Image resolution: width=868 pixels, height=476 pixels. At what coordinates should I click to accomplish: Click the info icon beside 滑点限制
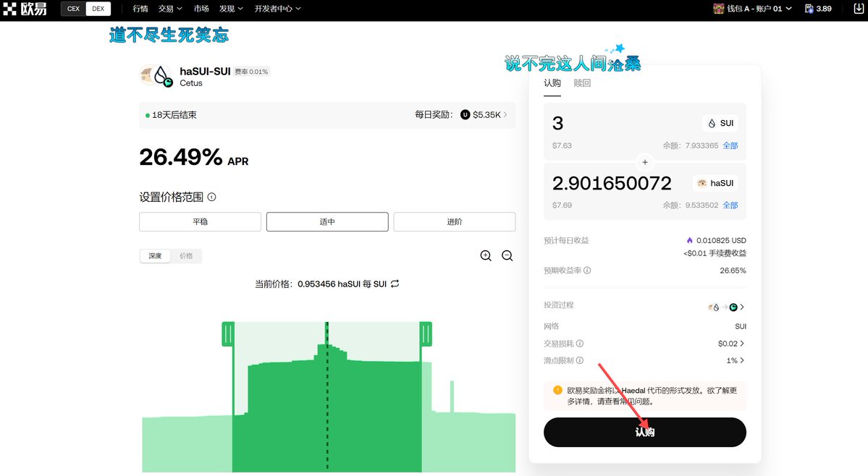580,360
